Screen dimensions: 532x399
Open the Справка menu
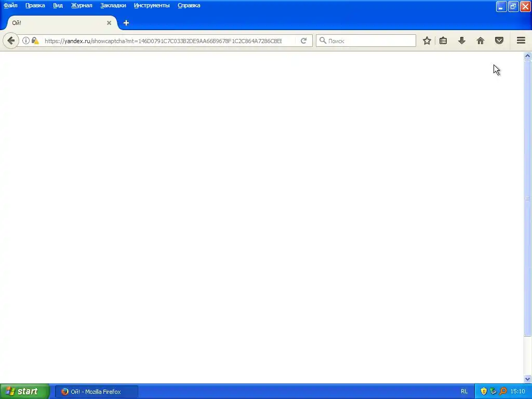tap(189, 5)
